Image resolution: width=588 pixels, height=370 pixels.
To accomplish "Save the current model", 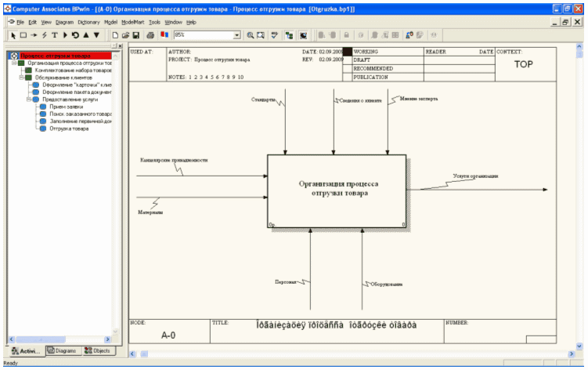I will tap(136, 35).
